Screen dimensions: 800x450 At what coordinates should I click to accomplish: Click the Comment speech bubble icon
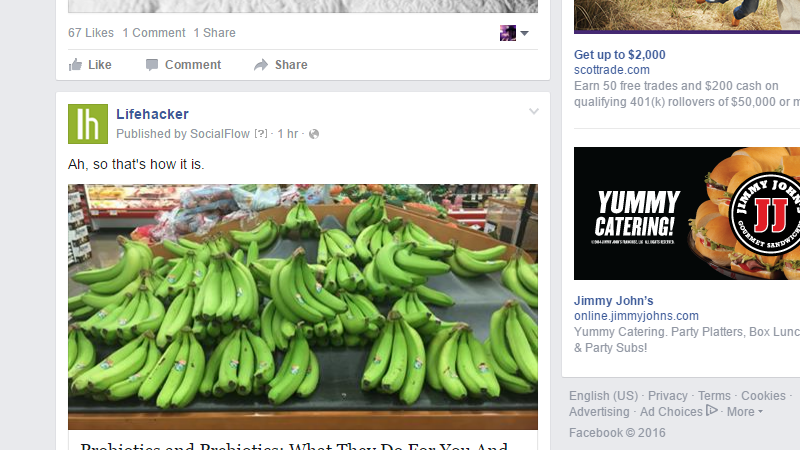tap(152, 65)
